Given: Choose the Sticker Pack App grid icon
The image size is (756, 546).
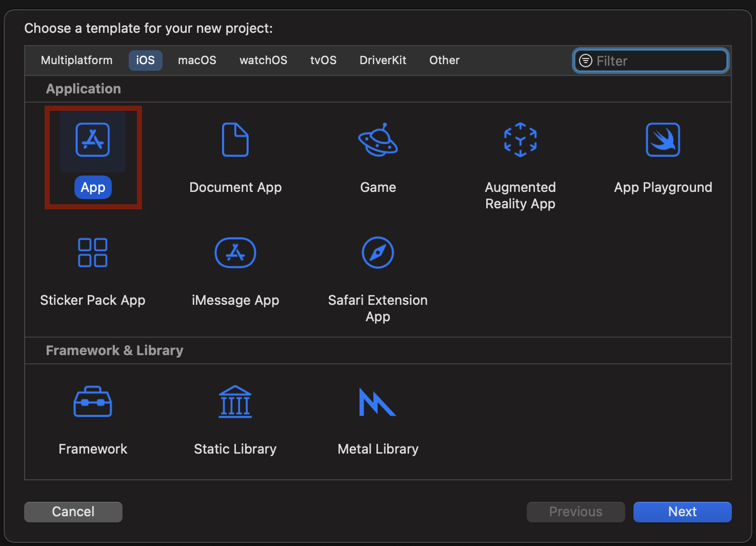Looking at the screenshot, I should pyautogui.click(x=93, y=252).
